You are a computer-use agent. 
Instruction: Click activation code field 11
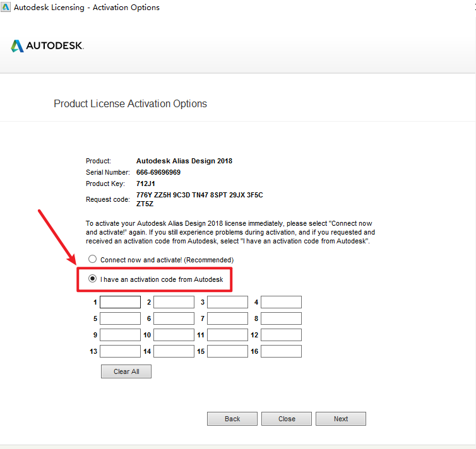pyautogui.click(x=228, y=335)
